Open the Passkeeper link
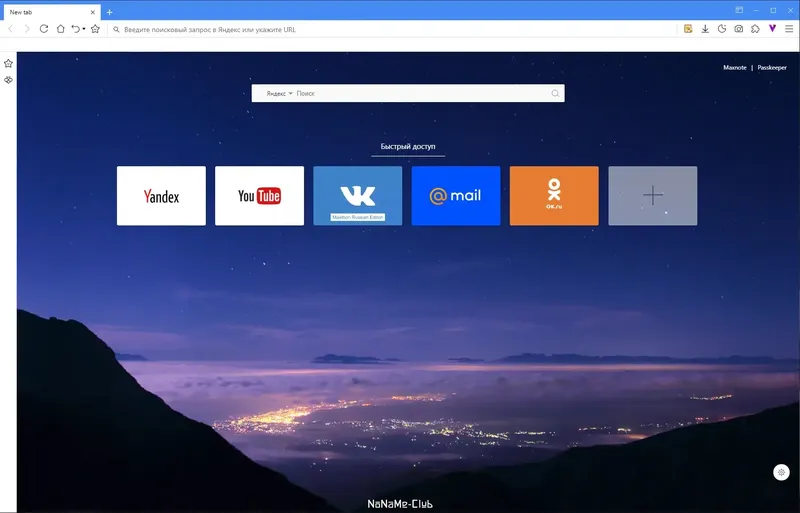800x513 pixels. (772, 67)
